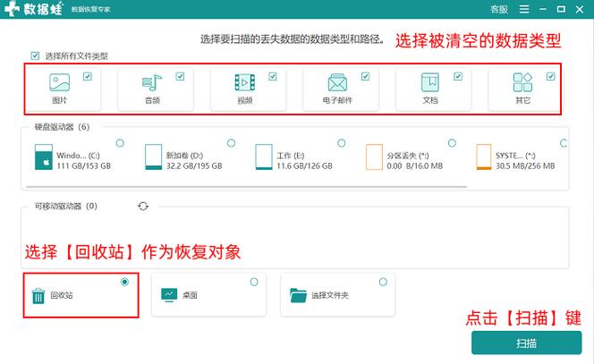The width and height of the screenshot is (594, 364).
Task: Select the SYSTE... radio button
Action: (564, 143)
